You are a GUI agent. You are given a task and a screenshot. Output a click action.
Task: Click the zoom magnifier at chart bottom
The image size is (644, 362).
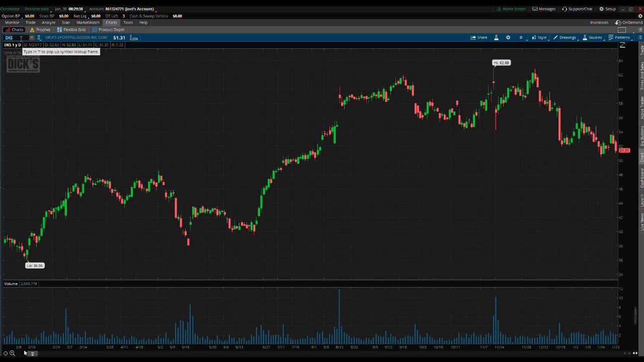click(x=12, y=353)
